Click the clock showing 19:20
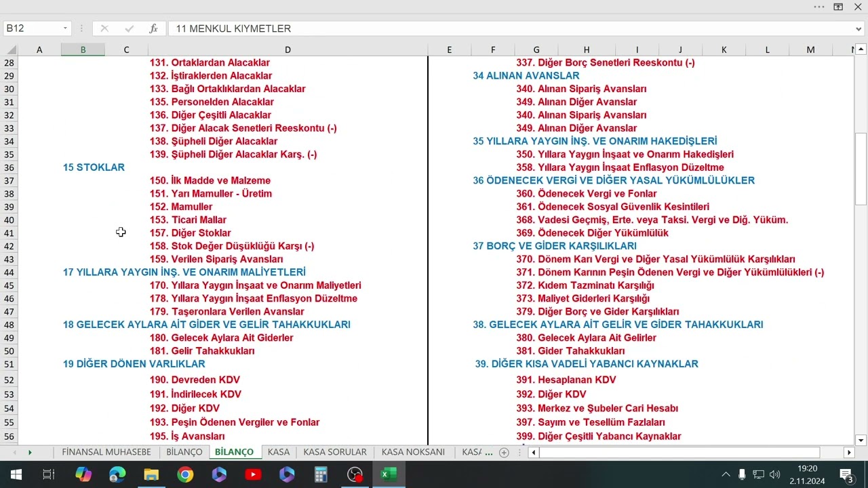Viewport: 868px width, 488px height. [807, 468]
